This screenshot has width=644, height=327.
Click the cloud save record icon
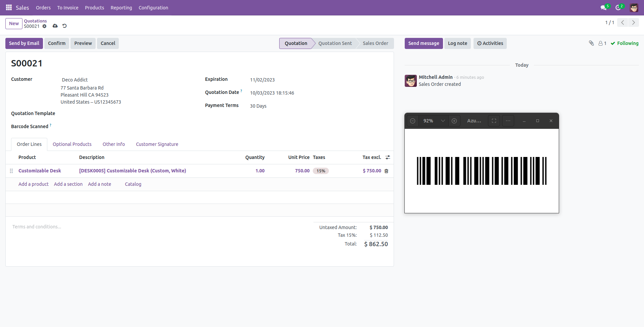click(x=55, y=26)
